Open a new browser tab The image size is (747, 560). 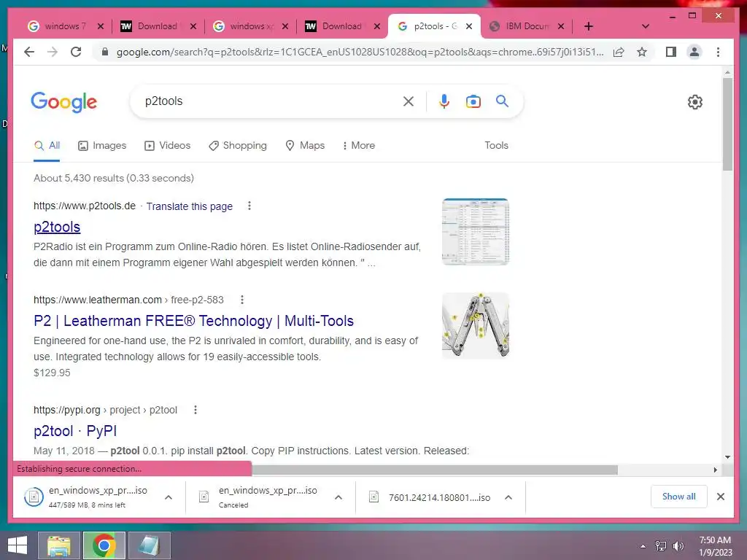[x=589, y=26]
